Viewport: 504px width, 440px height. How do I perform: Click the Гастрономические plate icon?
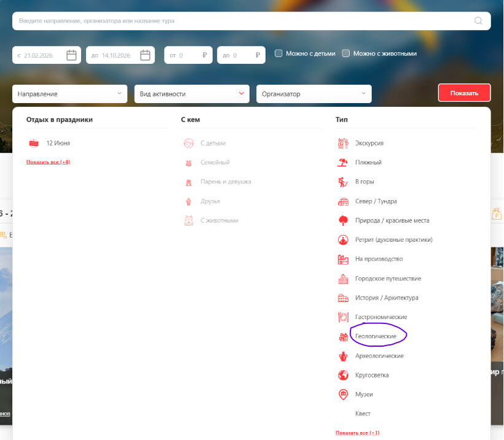343,317
